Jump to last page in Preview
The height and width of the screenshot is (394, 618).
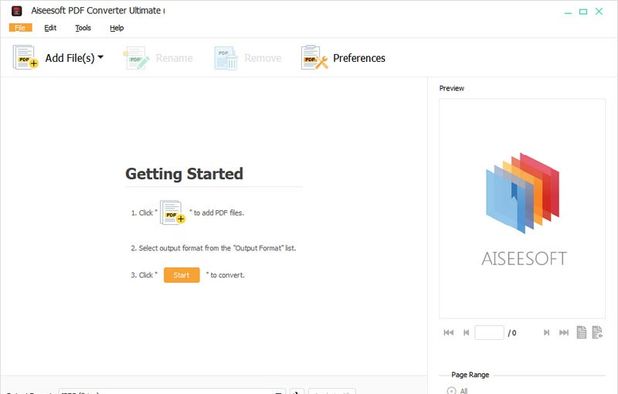click(x=564, y=333)
